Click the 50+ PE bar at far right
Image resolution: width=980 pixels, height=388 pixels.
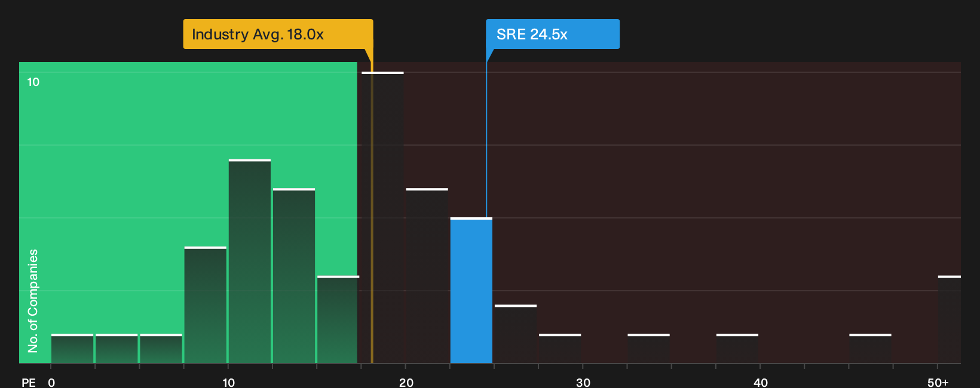pos(950,319)
